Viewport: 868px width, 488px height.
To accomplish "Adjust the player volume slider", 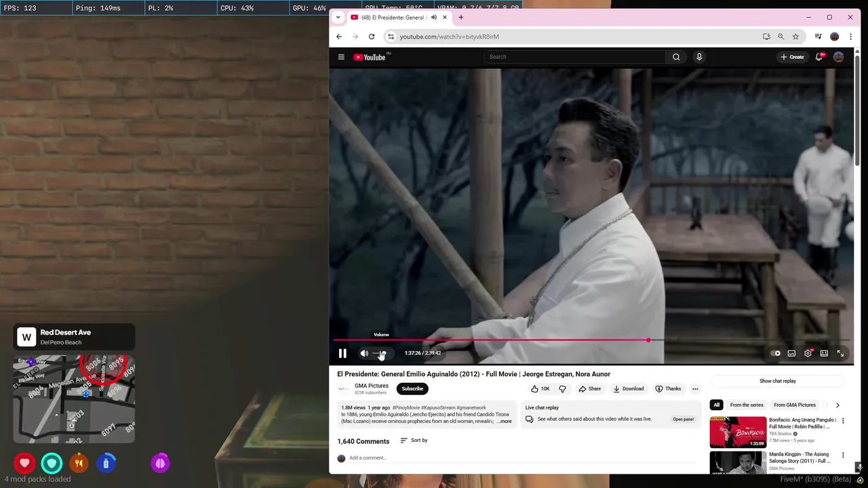I will (x=382, y=353).
